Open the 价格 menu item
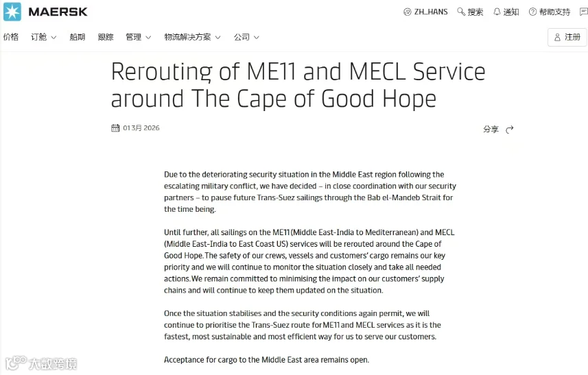The height and width of the screenshot is (375, 588). tap(11, 37)
